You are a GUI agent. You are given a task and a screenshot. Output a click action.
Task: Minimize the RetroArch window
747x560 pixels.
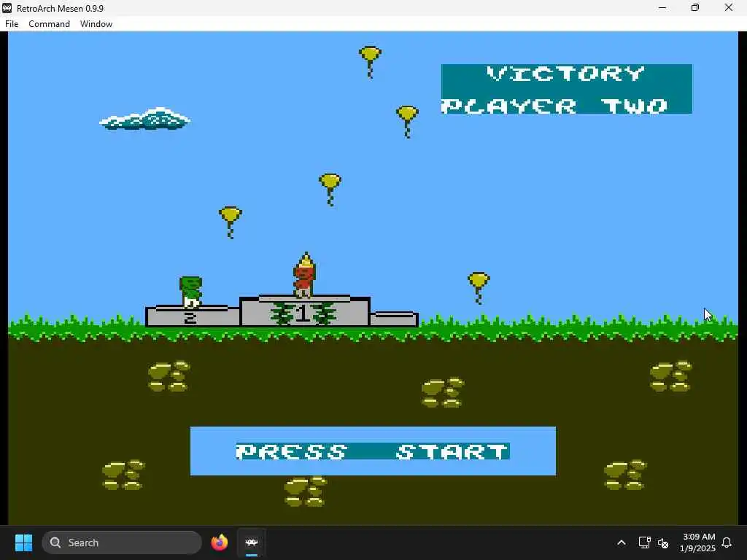pyautogui.click(x=662, y=8)
